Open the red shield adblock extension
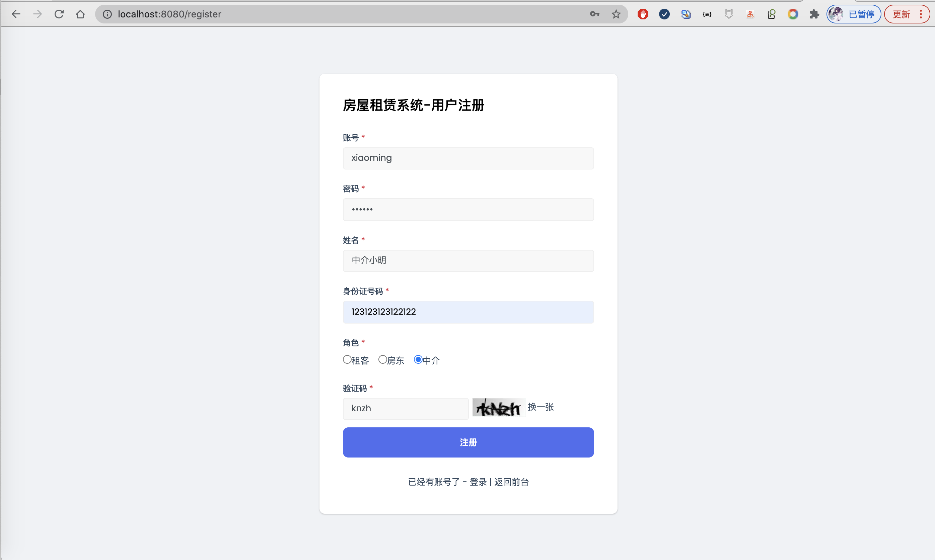This screenshot has width=935, height=560. pyautogui.click(x=643, y=14)
